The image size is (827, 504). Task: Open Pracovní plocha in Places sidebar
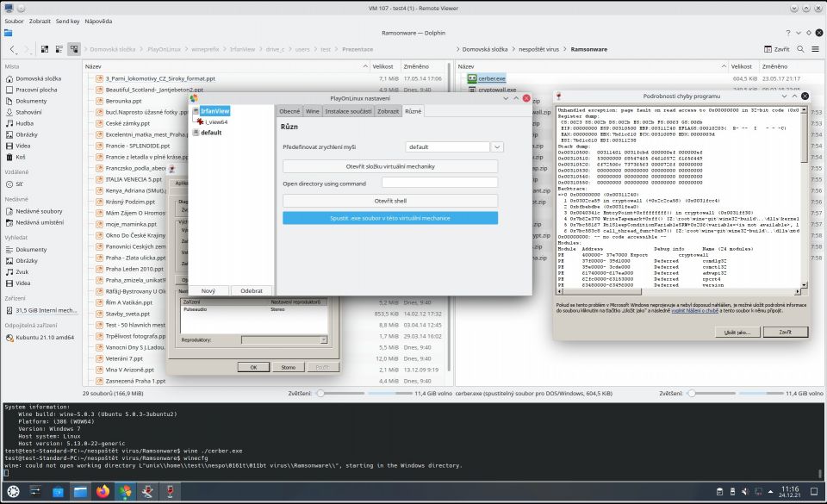click(36, 90)
